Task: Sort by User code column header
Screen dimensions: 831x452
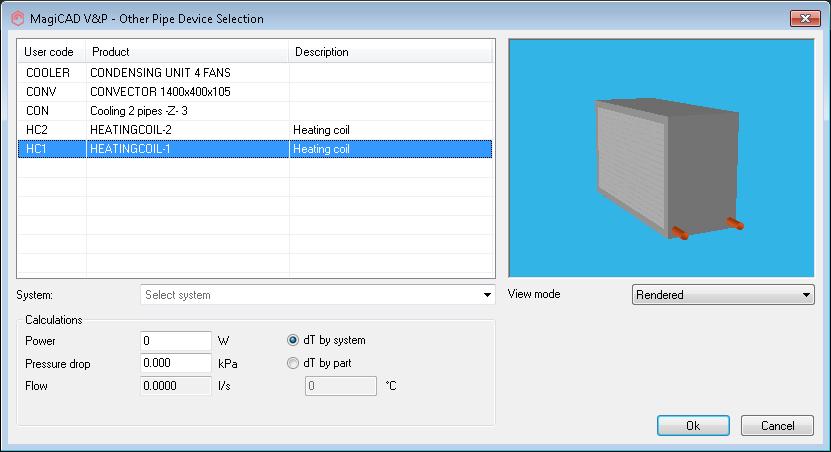Action: point(52,52)
